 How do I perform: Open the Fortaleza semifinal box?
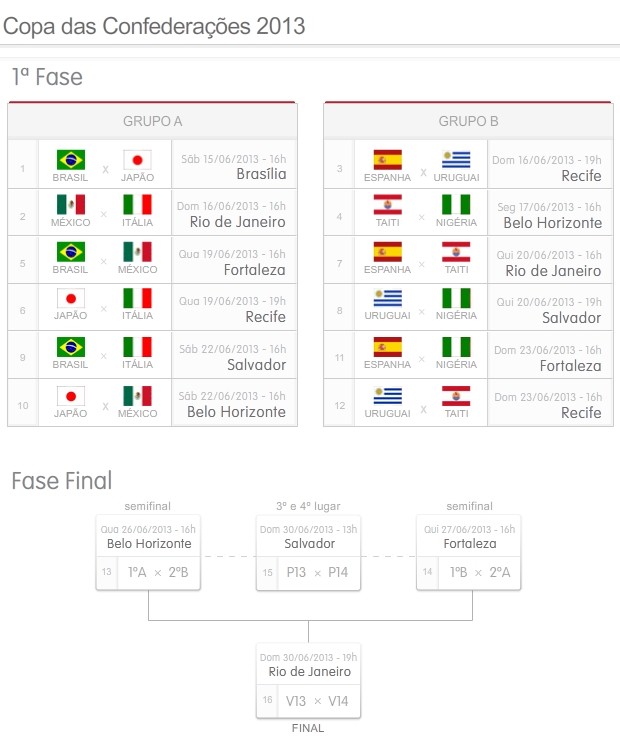pyautogui.click(x=469, y=552)
